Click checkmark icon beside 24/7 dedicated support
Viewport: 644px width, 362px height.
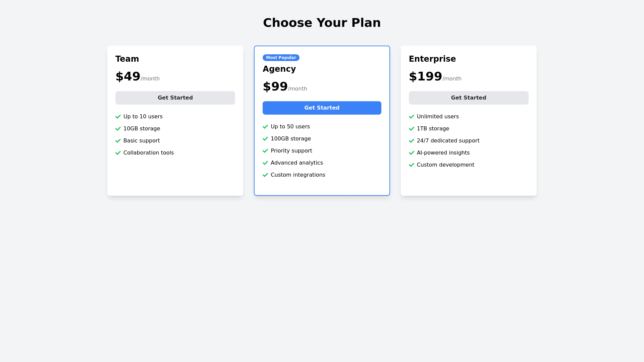(x=412, y=141)
